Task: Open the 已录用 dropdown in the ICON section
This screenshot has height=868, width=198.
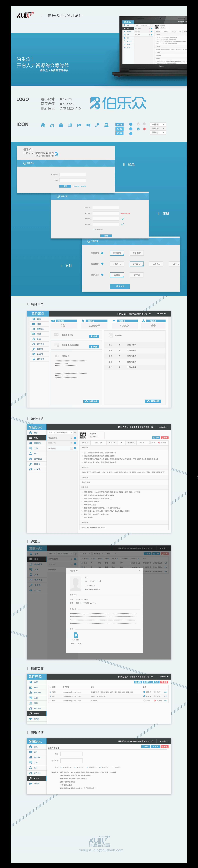Action: (x=158, y=128)
